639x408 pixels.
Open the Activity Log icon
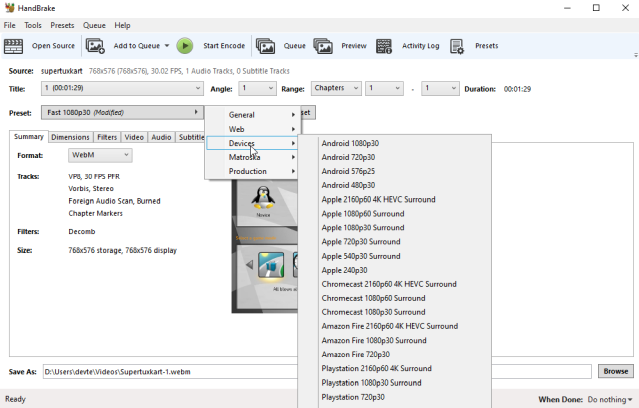click(x=384, y=46)
